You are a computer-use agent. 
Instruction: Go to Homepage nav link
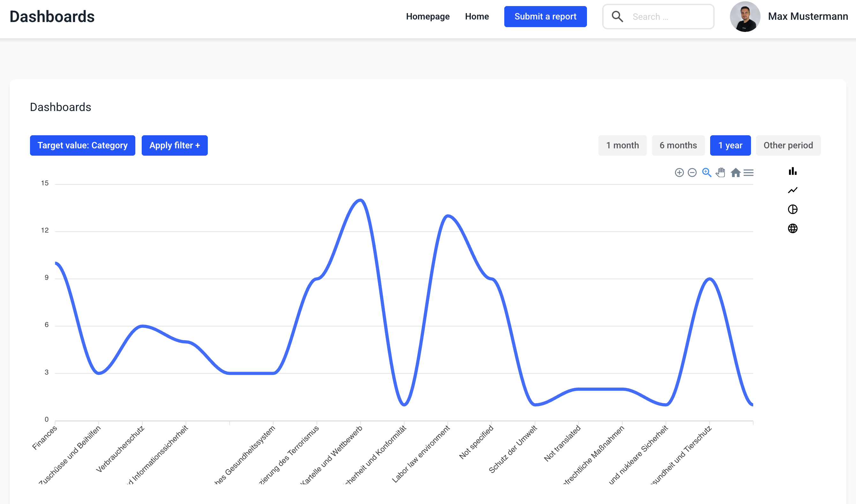click(x=427, y=16)
